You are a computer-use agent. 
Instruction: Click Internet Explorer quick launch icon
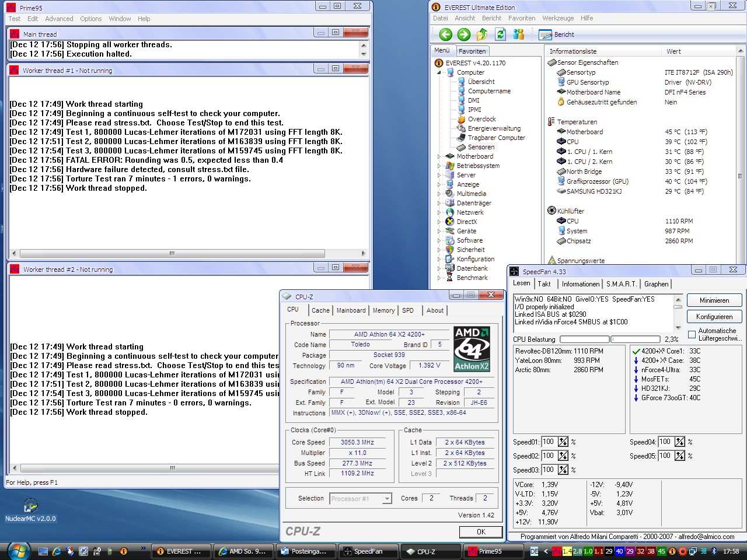57,551
